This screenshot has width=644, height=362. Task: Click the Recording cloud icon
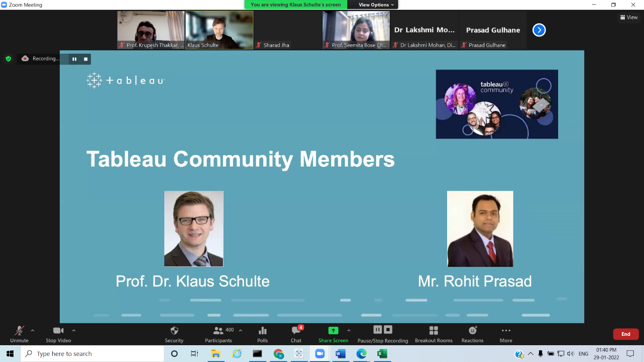click(x=25, y=59)
